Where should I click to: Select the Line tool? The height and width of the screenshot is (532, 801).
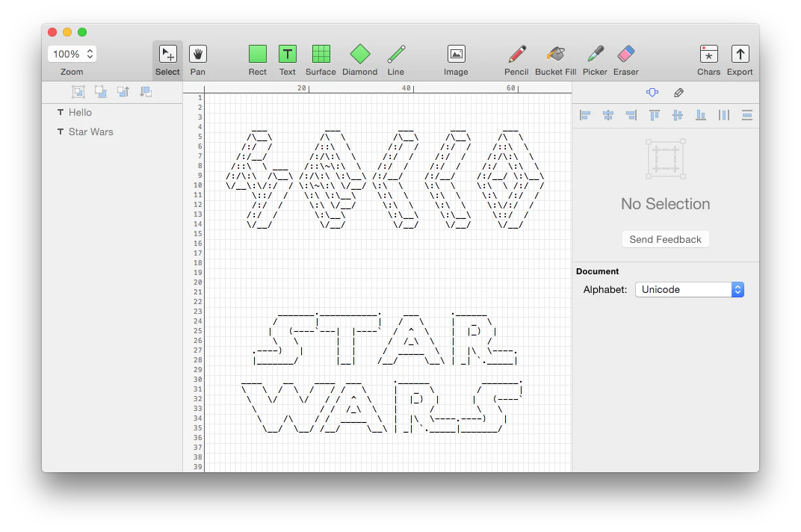[396, 60]
